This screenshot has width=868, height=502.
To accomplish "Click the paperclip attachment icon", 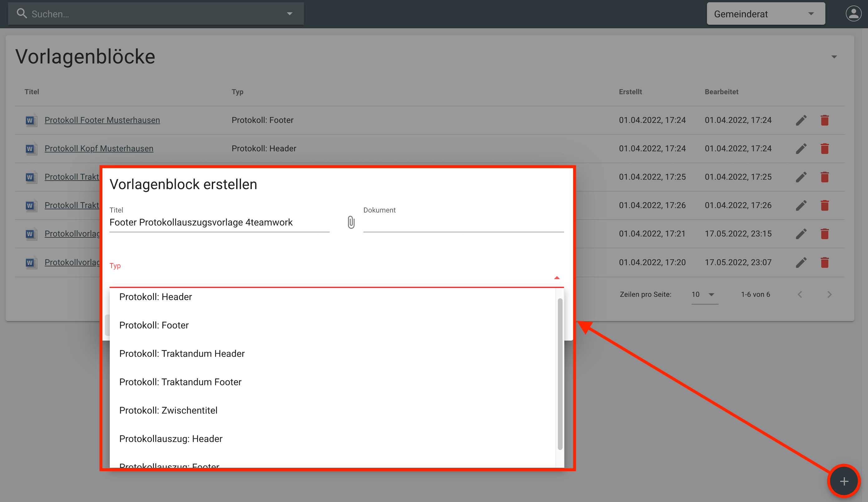I will coord(351,222).
